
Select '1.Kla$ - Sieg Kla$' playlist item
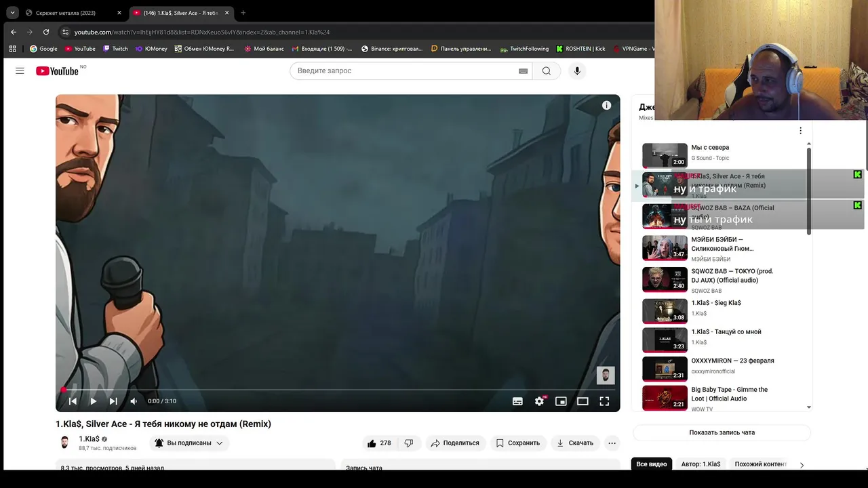pyautogui.click(x=719, y=310)
